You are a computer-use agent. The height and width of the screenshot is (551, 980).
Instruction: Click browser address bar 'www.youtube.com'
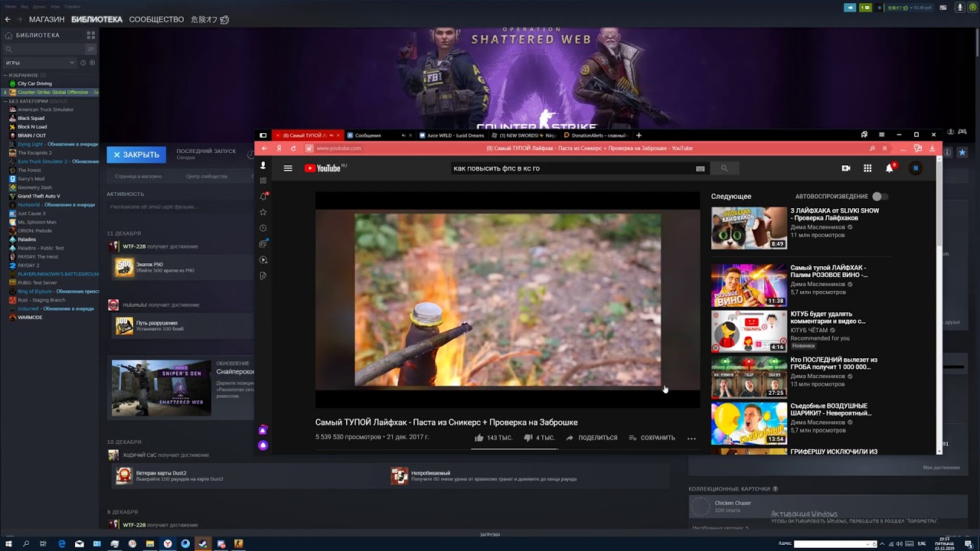(338, 148)
